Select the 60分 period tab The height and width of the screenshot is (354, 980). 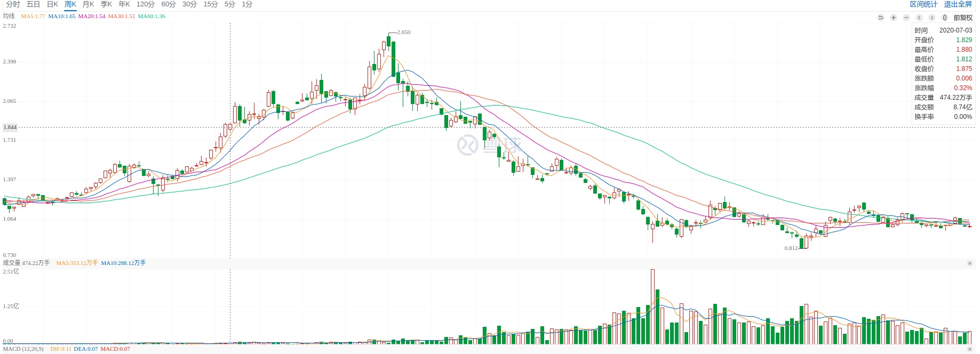[169, 4]
